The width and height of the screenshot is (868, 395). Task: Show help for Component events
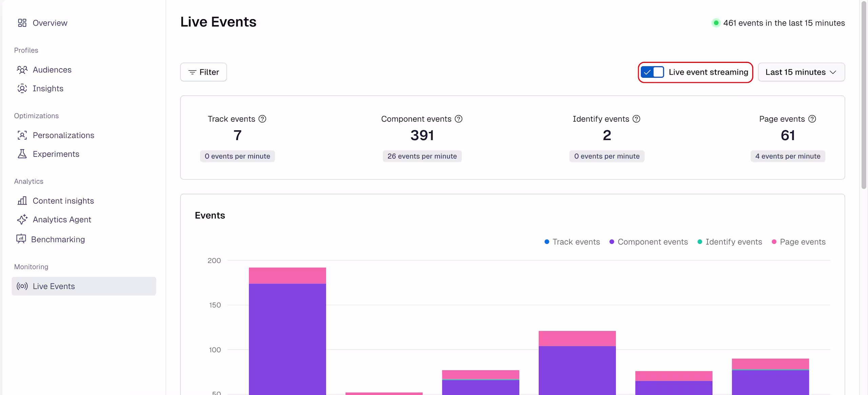[x=458, y=119]
